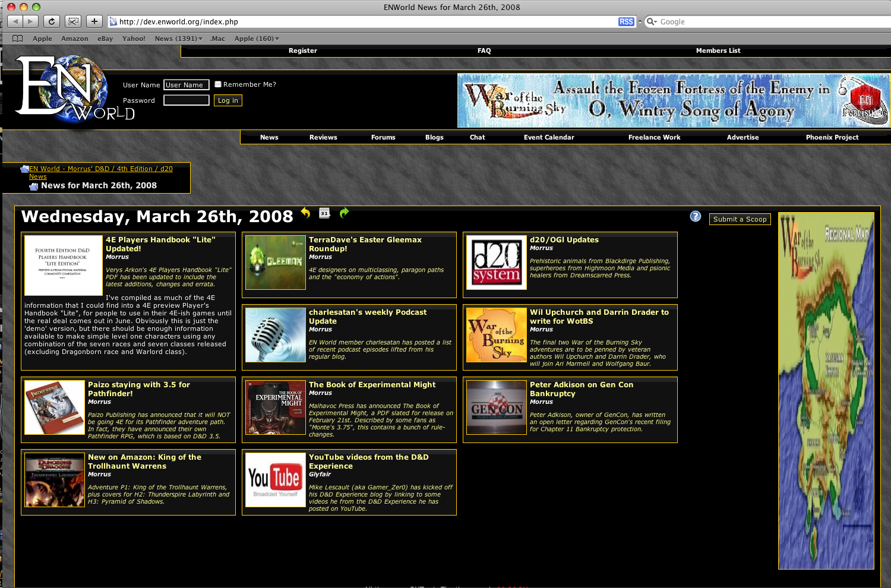Open charlesatan's weekly Podcast Update headline
This screenshot has width=891, height=588.
(368, 317)
